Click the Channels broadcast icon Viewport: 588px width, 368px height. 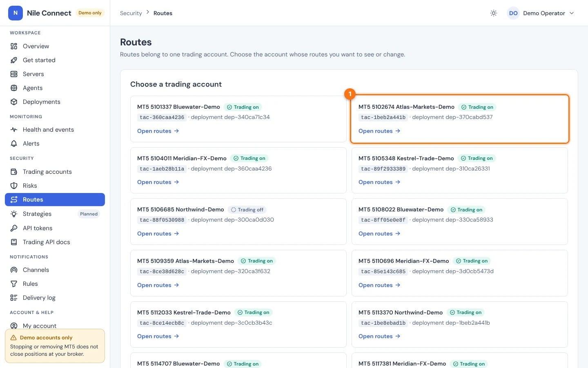click(14, 270)
